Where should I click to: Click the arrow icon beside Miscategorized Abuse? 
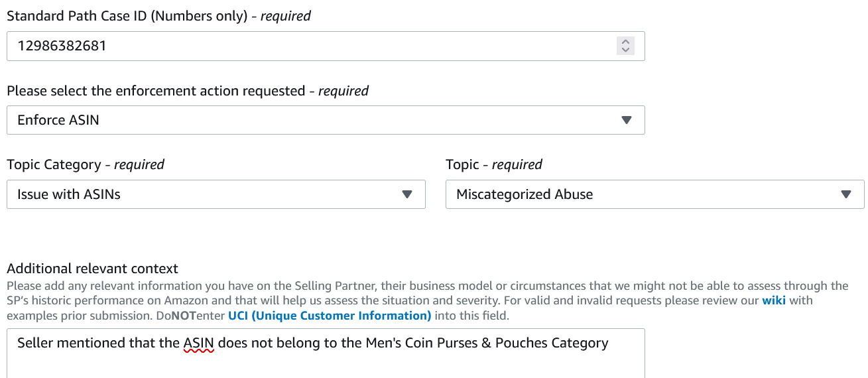(846, 194)
